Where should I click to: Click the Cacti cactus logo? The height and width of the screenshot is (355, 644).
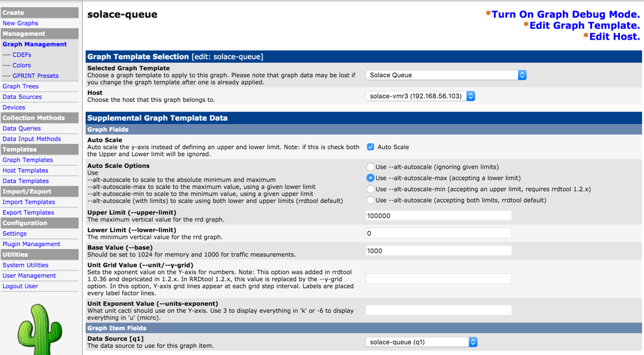coord(40,330)
